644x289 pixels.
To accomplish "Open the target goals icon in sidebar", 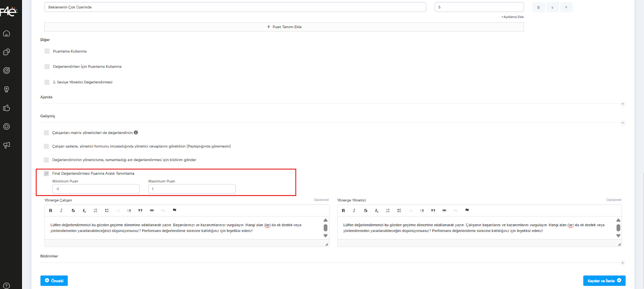I will (6, 70).
